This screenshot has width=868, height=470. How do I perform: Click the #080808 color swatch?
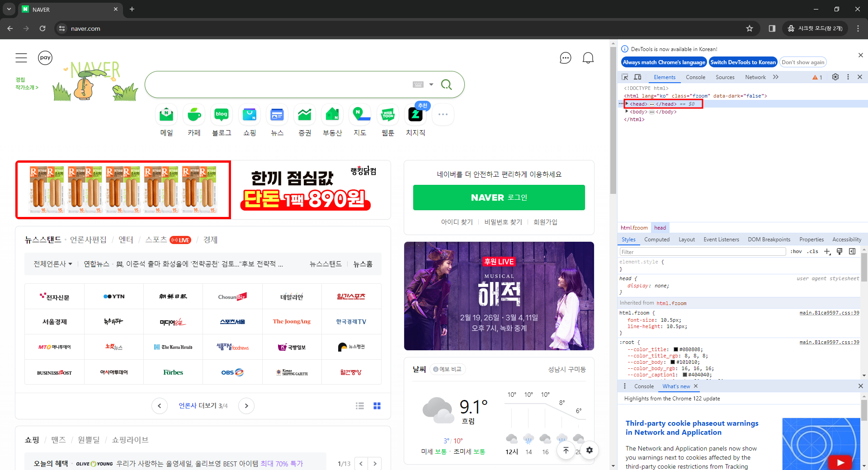pyautogui.click(x=675, y=349)
